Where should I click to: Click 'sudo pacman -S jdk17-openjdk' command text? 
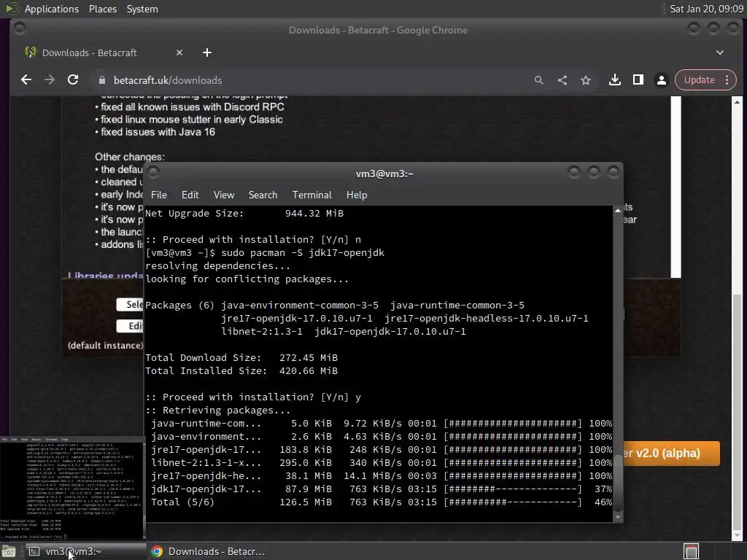point(303,253)
